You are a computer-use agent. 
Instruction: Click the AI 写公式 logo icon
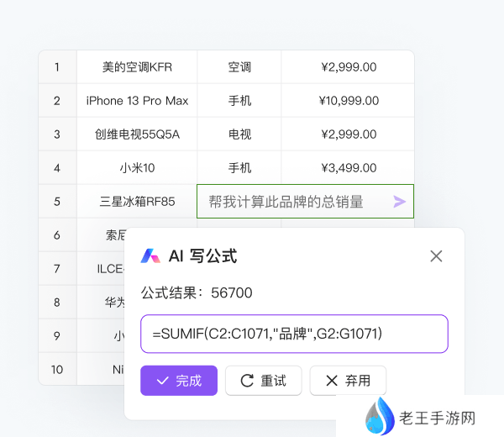[x=150, y=256]
